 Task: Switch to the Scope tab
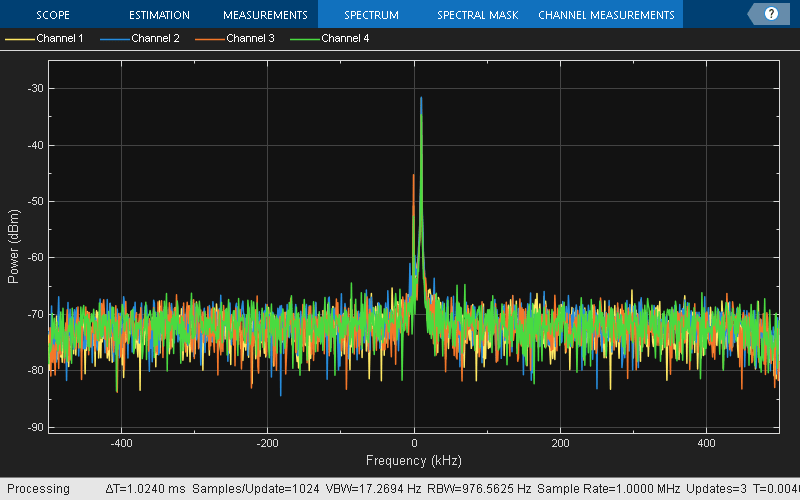53,15
